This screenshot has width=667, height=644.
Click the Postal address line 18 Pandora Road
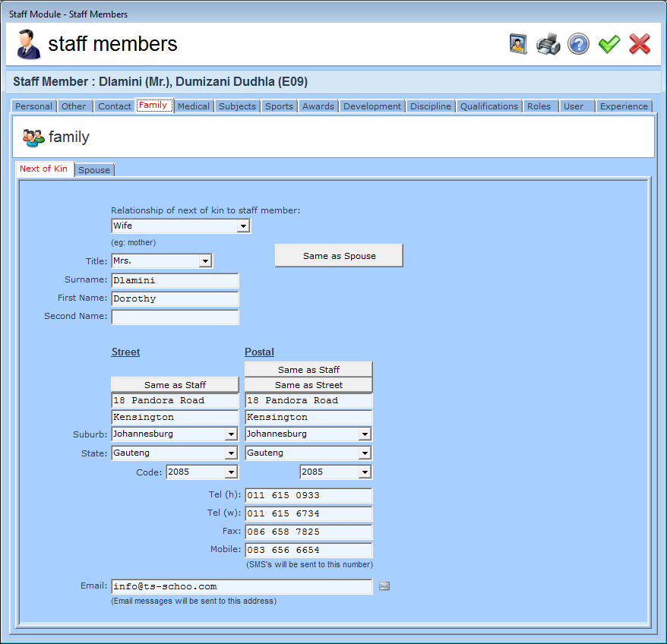point(308,401)
